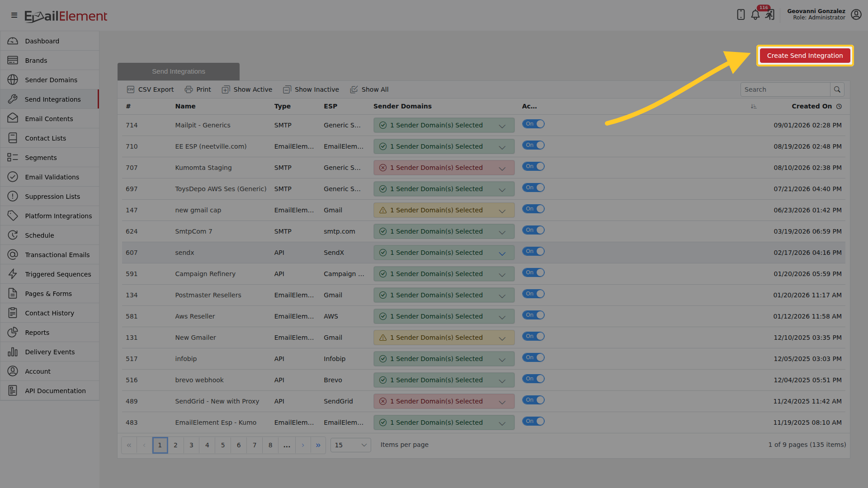The height and width of the screenshot is (488, 868).
Task: Click Show All integrations
Action: (x=369, y=89)
